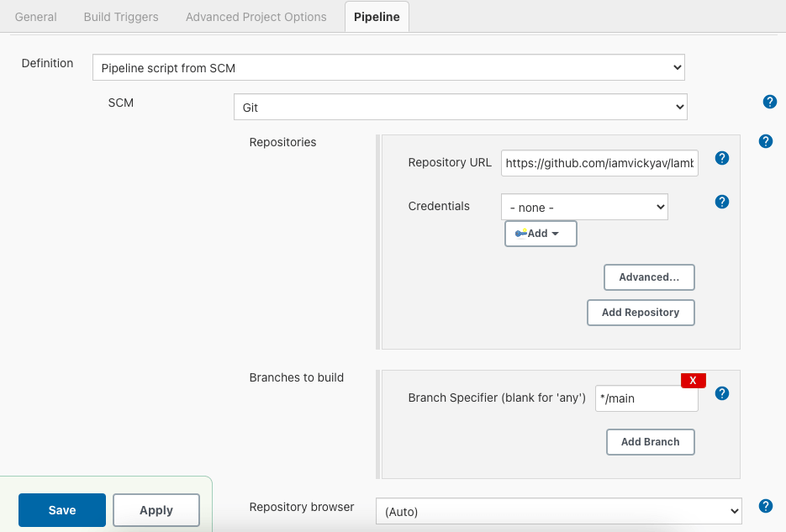Open help for Repositories section
The width and height of the screenshot is (786, 532).
pyautogui.click(x=765, y=141)
